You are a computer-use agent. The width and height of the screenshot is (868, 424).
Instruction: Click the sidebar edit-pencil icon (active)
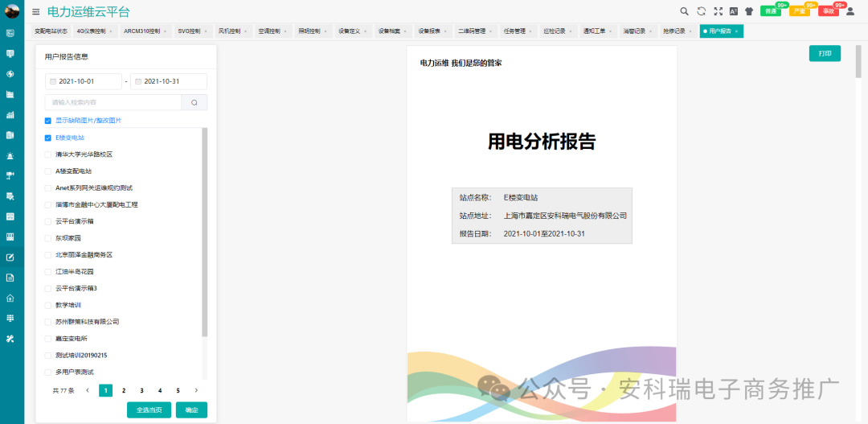(10, 257)
